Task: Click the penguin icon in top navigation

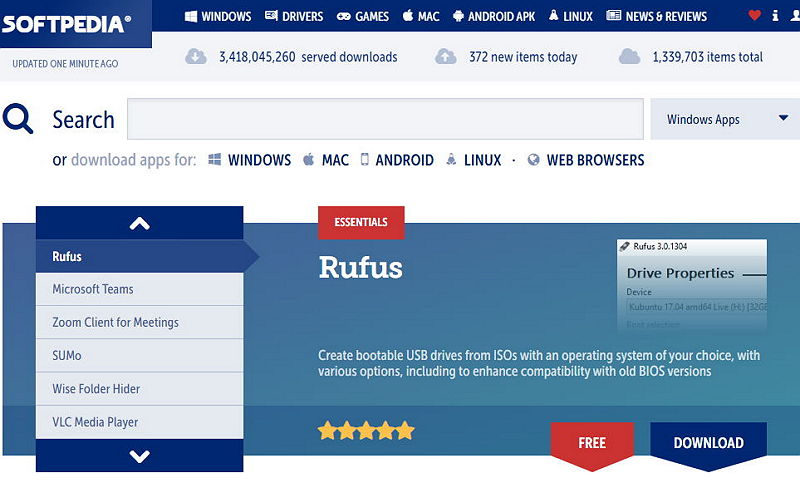Action: click(x=554, y=15)
